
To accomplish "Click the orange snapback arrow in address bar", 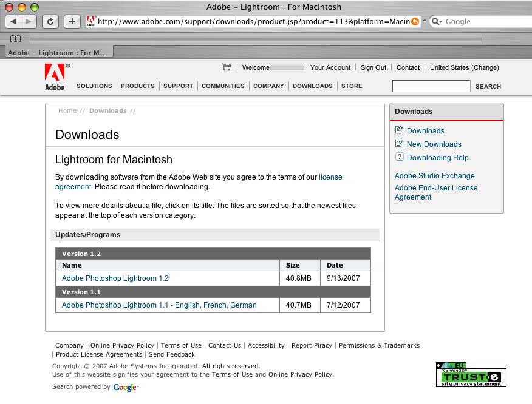I will click(x=415, y=22).
